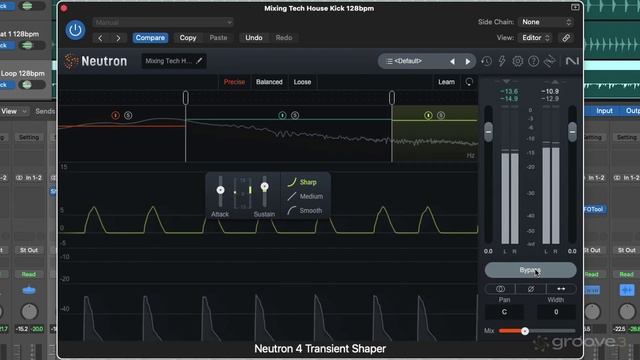Select the Balanced mode tab
Screen dimensions: 640x360
point(269,82)
